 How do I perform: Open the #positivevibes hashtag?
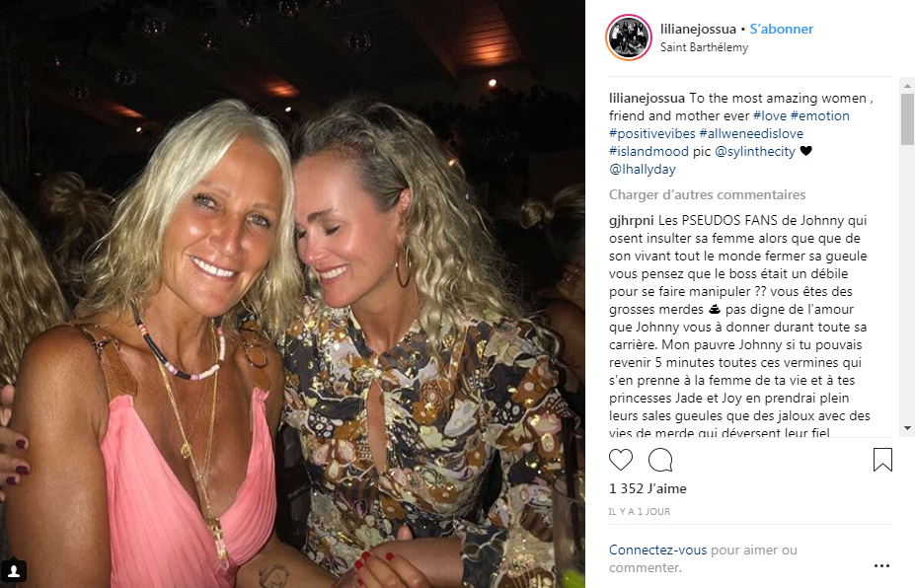652,133
